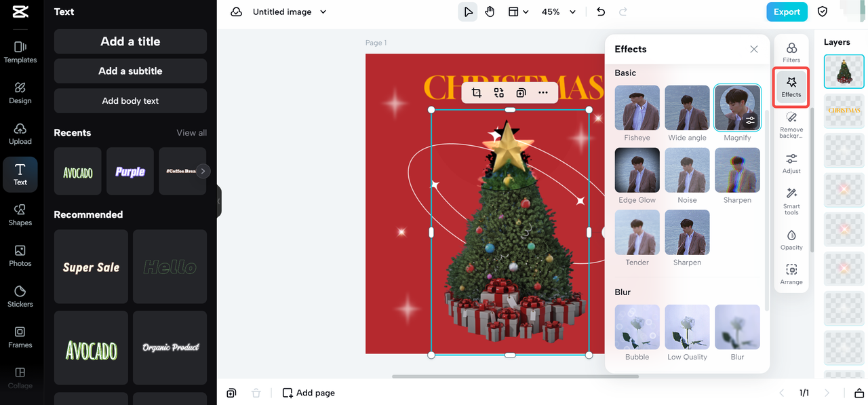Select the pointer select tool
Screen dimensions: 868x405
pos(467,12)
